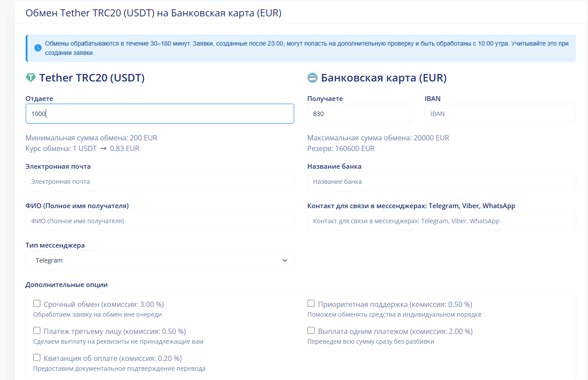Check Платеж третьему лицу option

[37, 331]
